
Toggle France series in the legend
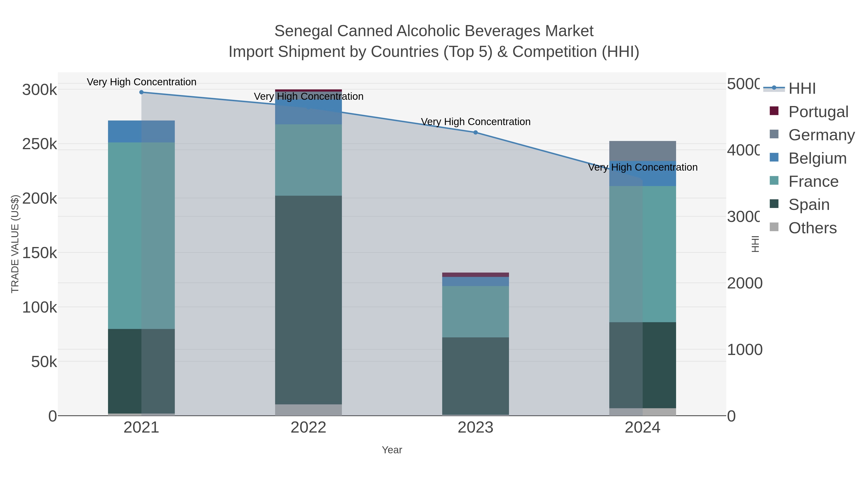pos(804,181)
